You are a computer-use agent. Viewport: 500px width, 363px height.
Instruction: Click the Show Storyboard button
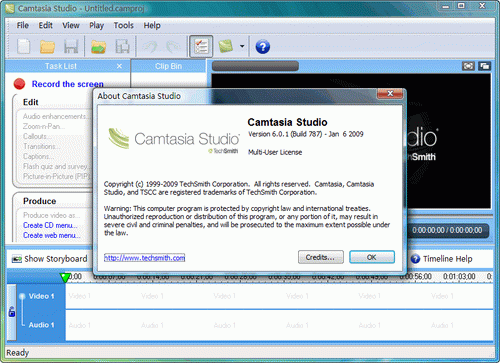[x=49, y=259]
